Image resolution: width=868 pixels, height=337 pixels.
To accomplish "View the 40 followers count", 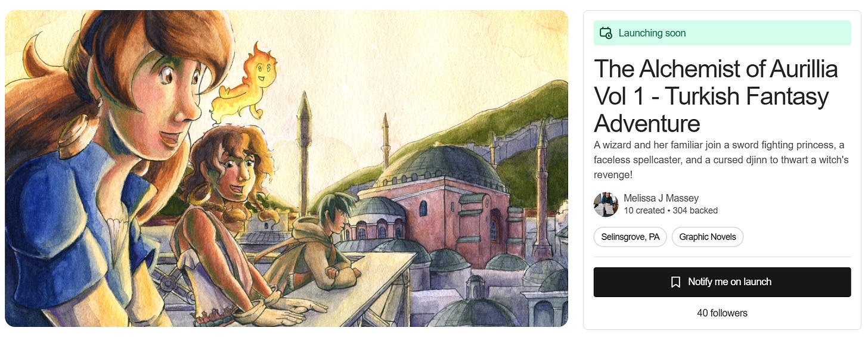I will click(x=722, y=313).
